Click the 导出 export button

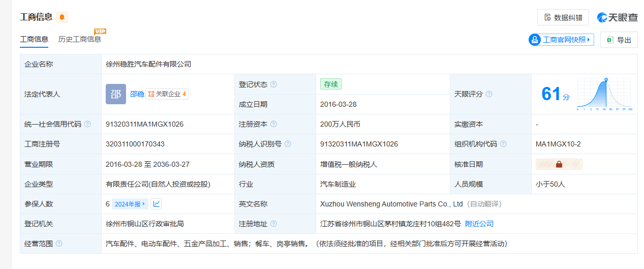click(619, 40)
